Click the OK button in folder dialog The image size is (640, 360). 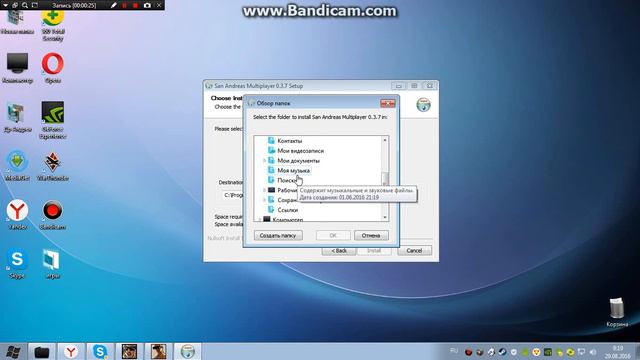333,236
